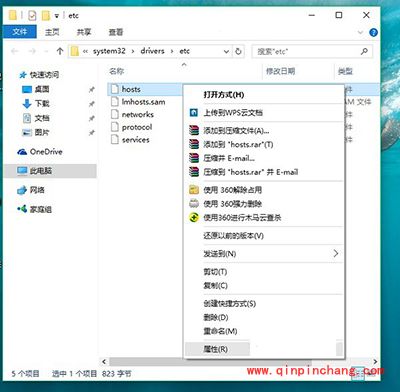Select the networks file
Viewport: 400px width, 392px height.
pyautogui.click(x=138, y=115)
